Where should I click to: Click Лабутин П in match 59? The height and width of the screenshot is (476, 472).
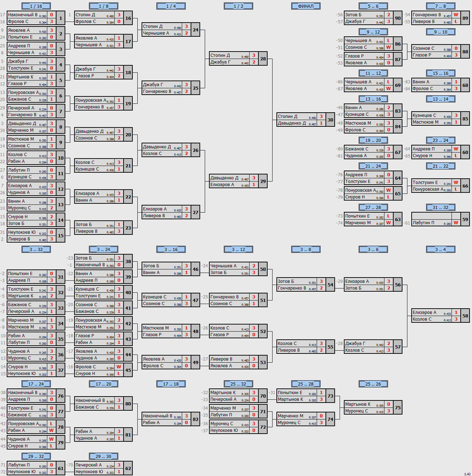point(423,223)
